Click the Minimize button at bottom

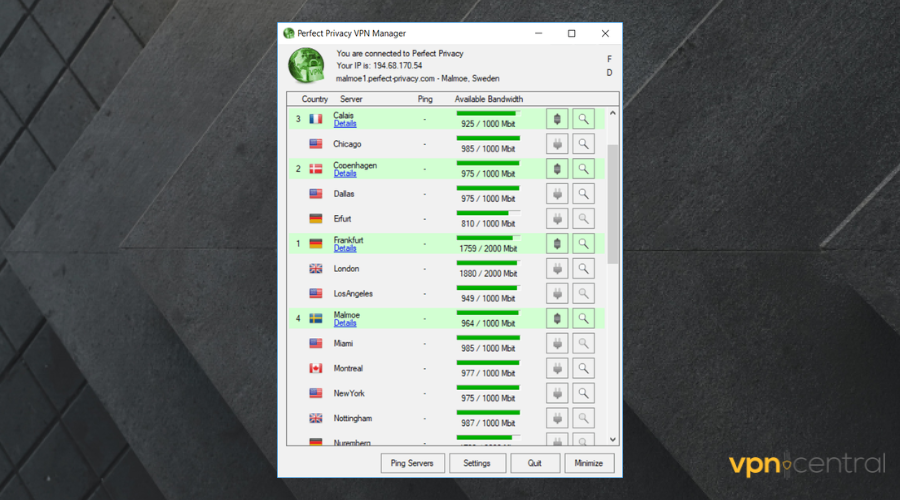tap(589, 463)
